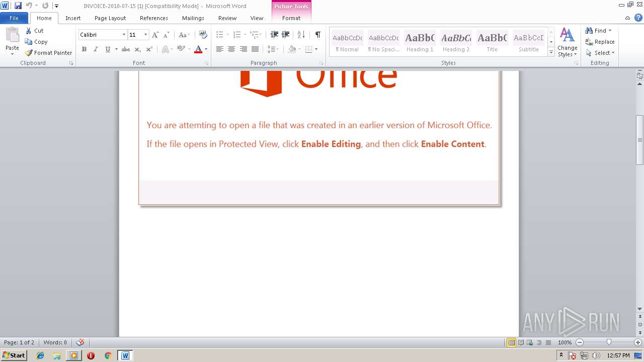Switch to Full Screen Reading view
The width and height of the screenshot is (644, 362).
pyautogui.click(x=520, y=342)
